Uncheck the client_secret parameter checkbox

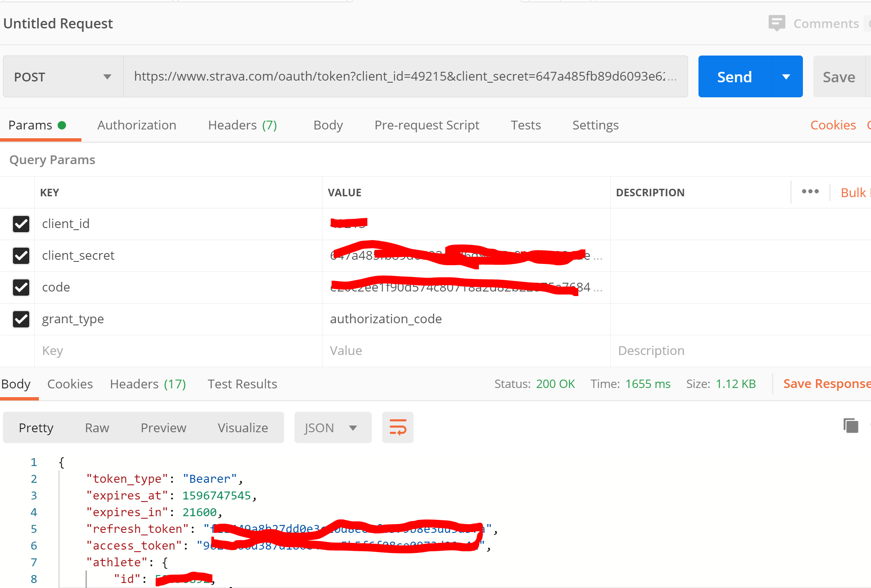[x=21, y=256]
